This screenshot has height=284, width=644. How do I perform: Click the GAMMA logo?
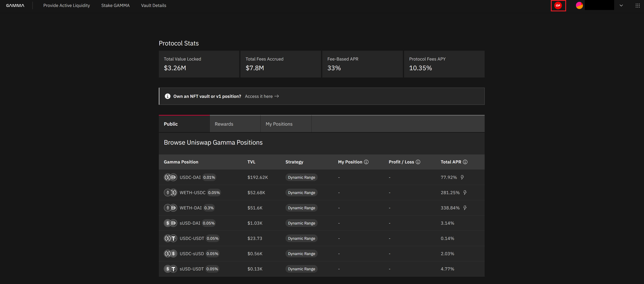pyautogui.click(x=15, y=5)
